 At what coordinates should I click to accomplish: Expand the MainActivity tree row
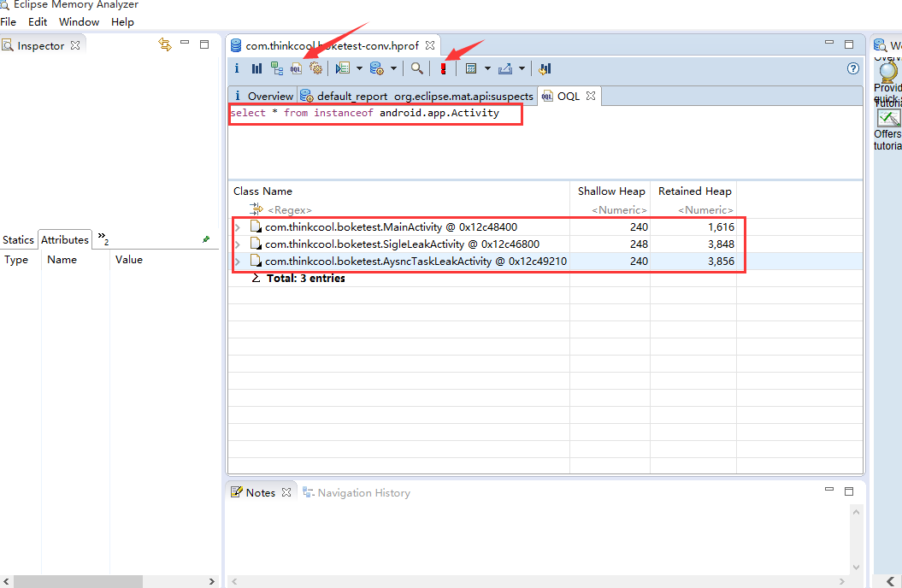[237, 227]
